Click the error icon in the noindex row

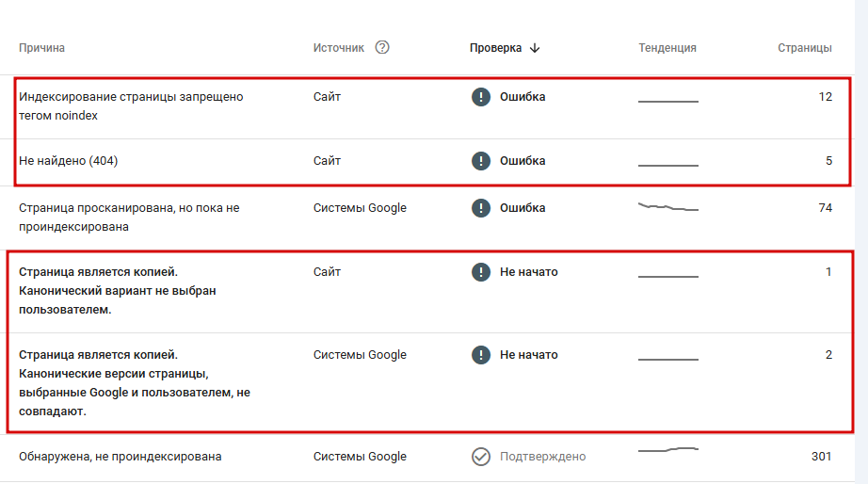tap(481, 97)
